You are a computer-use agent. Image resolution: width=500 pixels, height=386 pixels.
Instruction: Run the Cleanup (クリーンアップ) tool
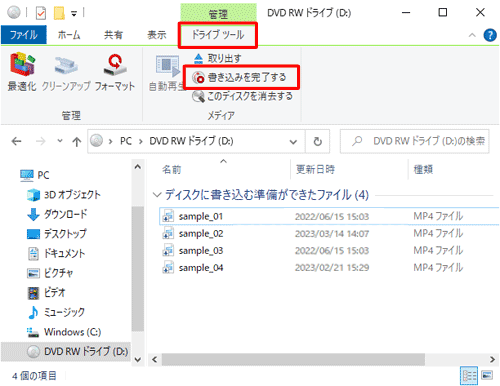pos(66,72)
